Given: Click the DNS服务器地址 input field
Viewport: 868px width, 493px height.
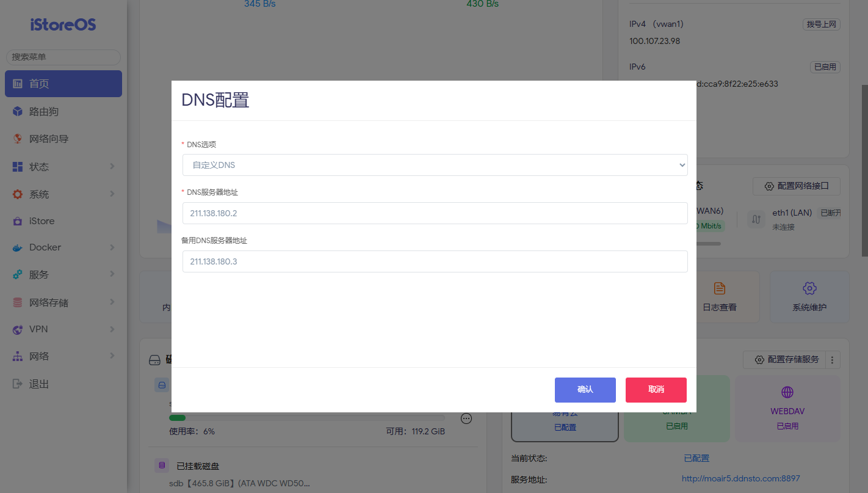Looking at the screenshot, I should (x=435, y=213).
